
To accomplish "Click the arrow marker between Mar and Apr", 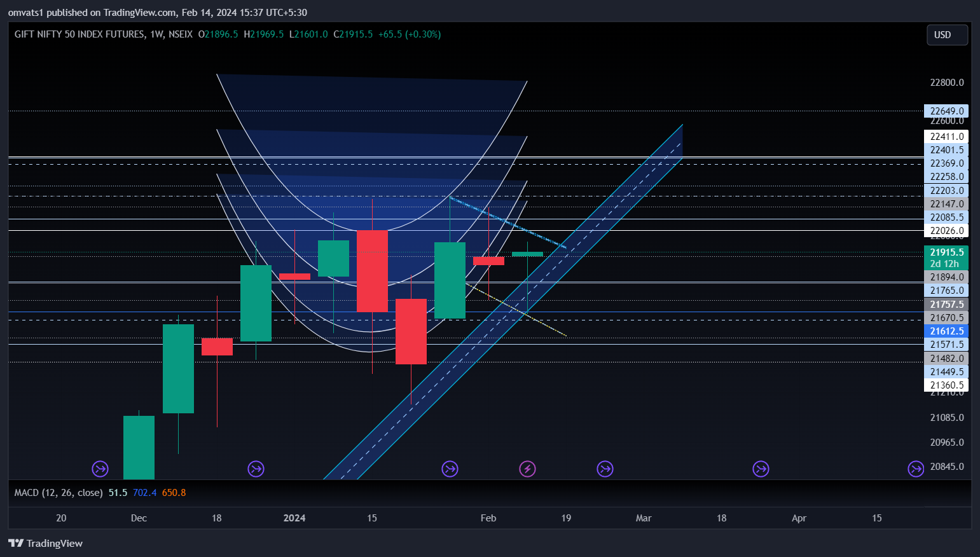I will [761, 469].
